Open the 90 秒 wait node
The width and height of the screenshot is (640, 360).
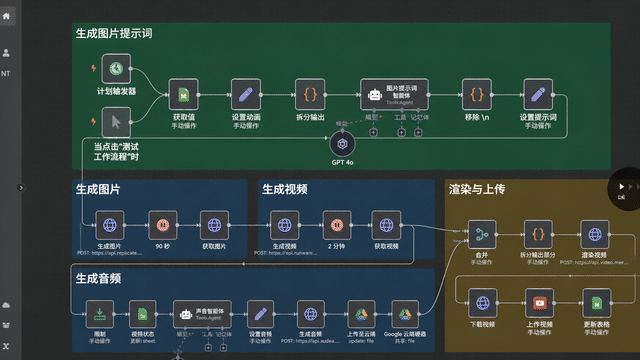tap(162, 225)
